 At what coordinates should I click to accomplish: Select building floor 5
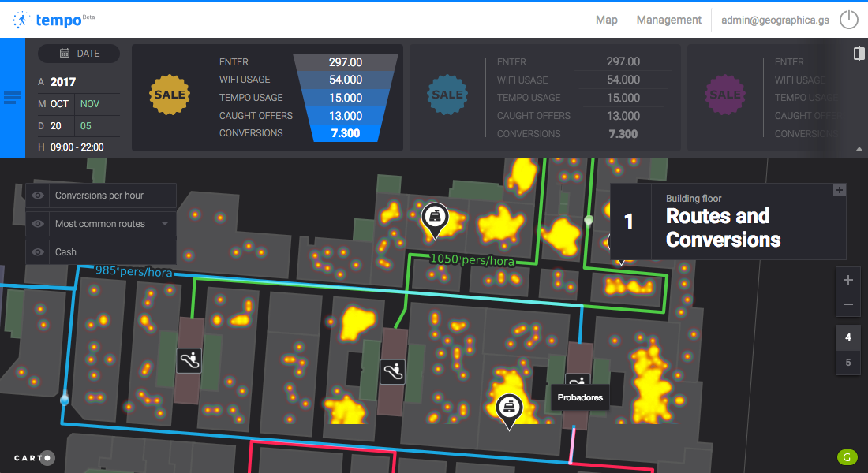847,363
